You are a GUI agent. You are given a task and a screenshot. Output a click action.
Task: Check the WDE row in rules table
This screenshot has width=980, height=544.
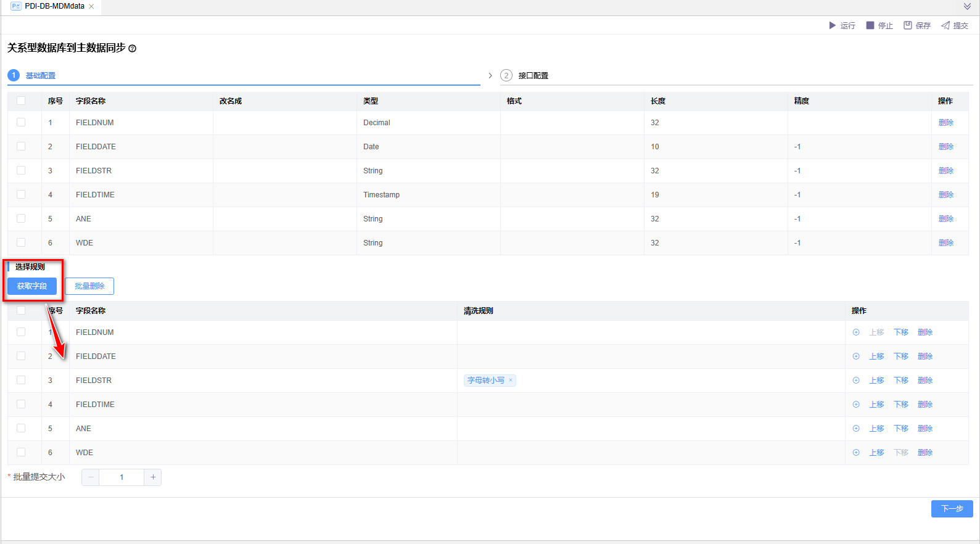[21, 453]
